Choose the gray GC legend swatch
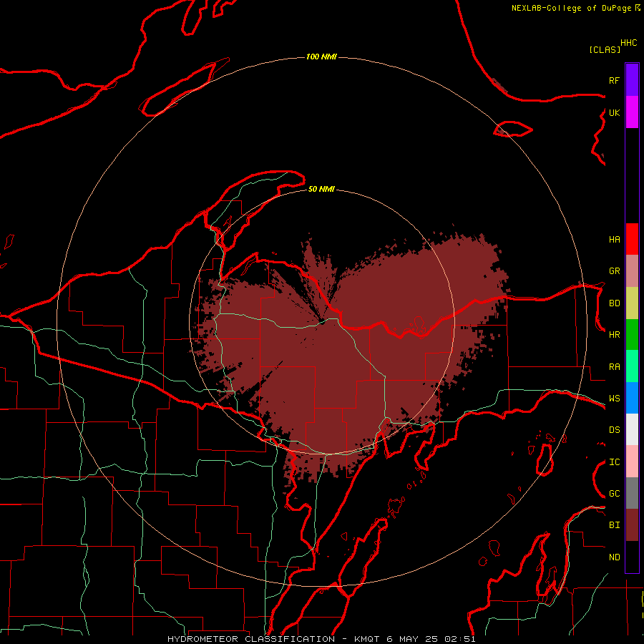This screenshot has height=644, width=644. 632,493
